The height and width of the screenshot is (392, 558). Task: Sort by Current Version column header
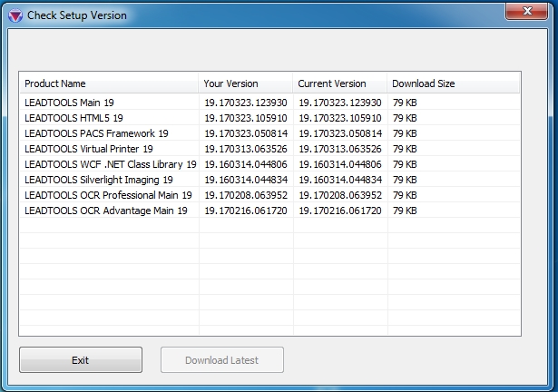point(340,83)
